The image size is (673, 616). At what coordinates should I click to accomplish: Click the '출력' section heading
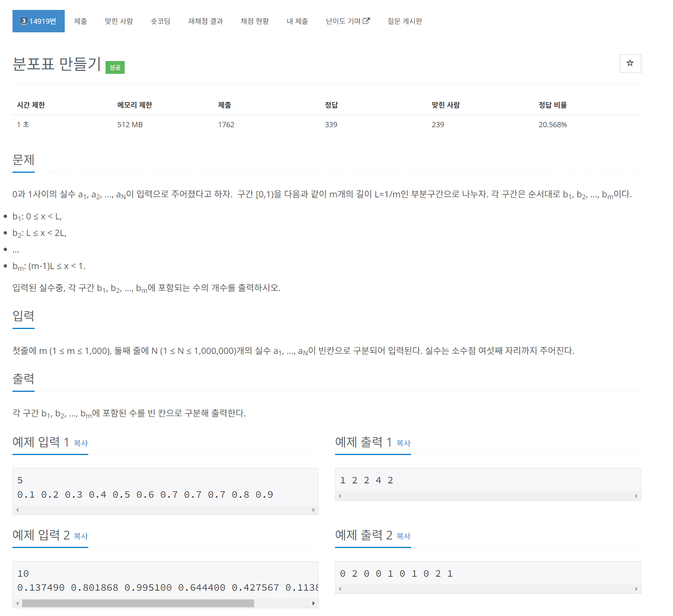(x=24, y=379)
